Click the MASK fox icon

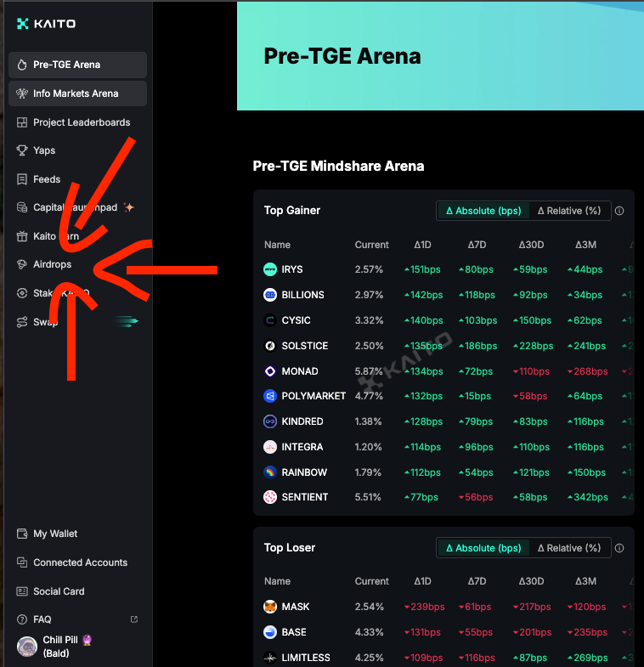(270, 607)
